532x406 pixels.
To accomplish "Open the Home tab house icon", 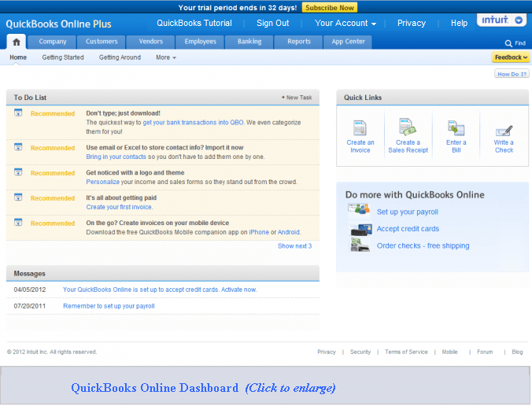I will pyautogui.click(x=17, y=42).
